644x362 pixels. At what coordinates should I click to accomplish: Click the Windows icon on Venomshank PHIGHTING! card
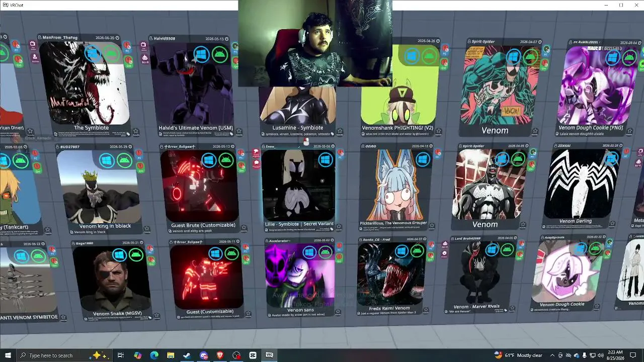(412, 56)
